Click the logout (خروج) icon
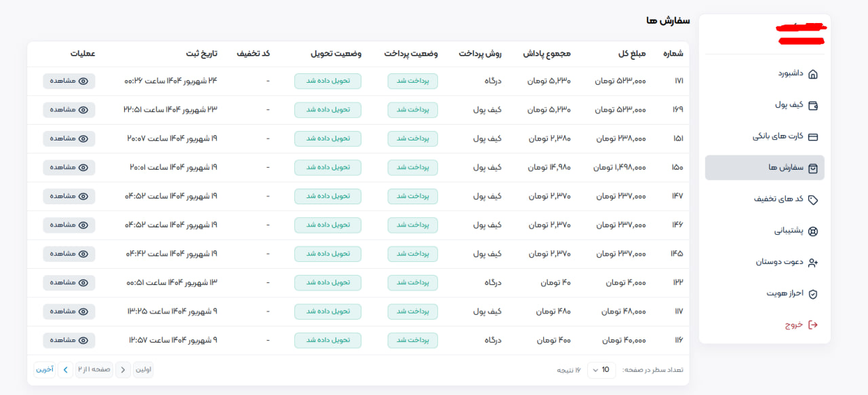 coord(813,325)
